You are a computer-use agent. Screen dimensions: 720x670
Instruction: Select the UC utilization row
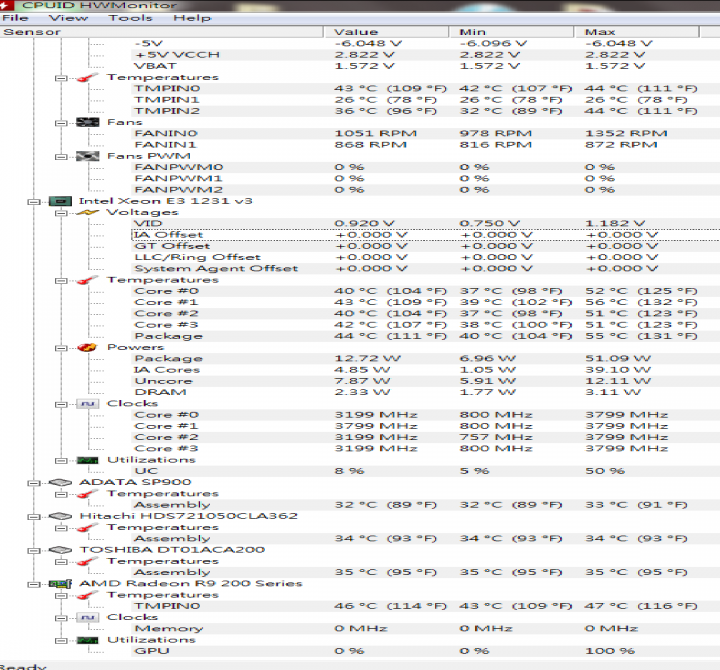[x=425, y=471]
